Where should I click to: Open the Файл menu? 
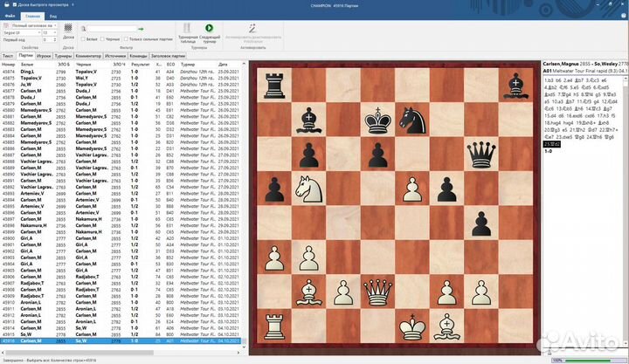click(10, 16)
